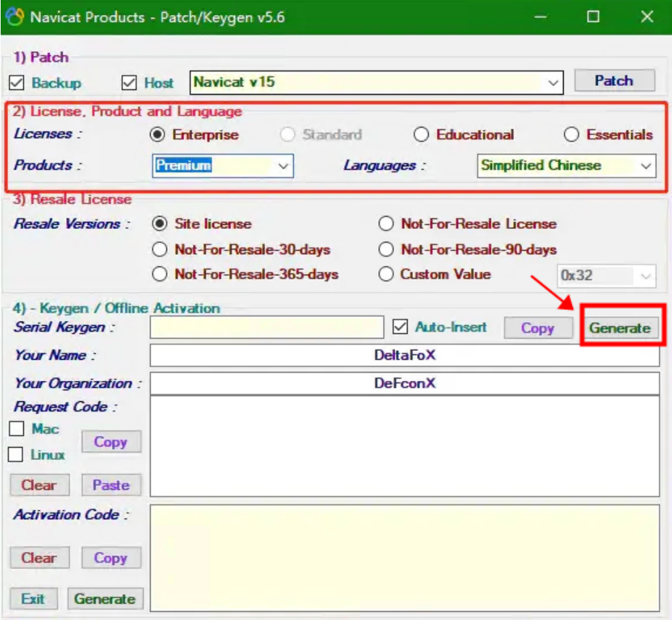
Task: Copy the serial key with Copy button
Action: pos(538,328)
